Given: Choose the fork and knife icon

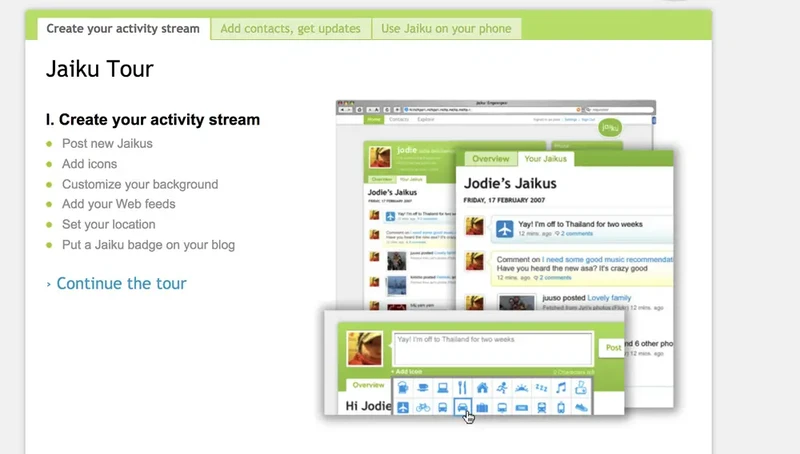Looking at the screenshot, I should pos(462,386).
